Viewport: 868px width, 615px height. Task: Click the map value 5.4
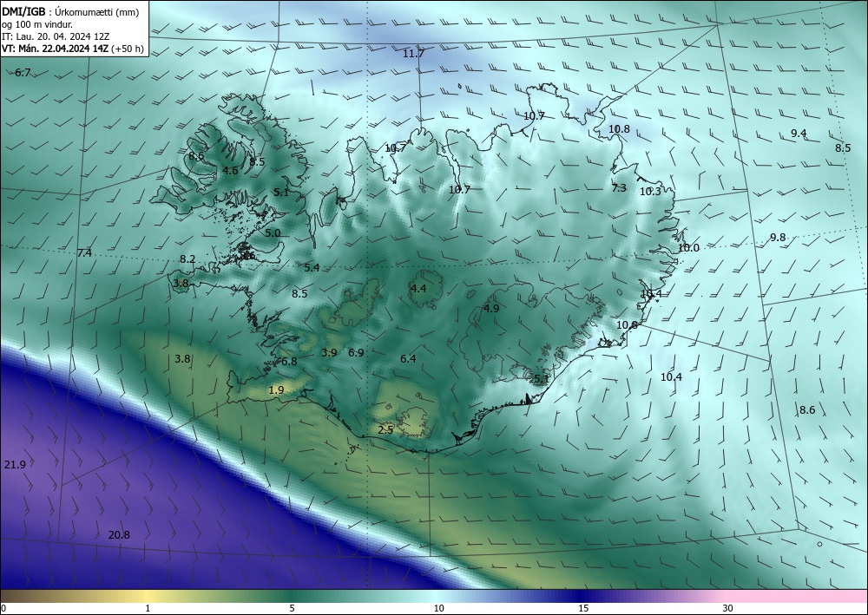pyautogui.click(x=312, y=268)
